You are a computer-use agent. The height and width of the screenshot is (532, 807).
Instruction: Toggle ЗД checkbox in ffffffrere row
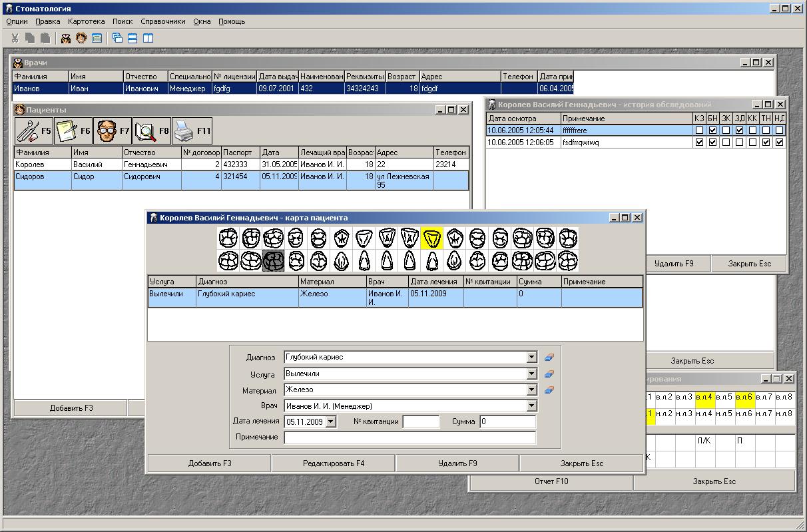pyautogui.click(x=739, y=131)
